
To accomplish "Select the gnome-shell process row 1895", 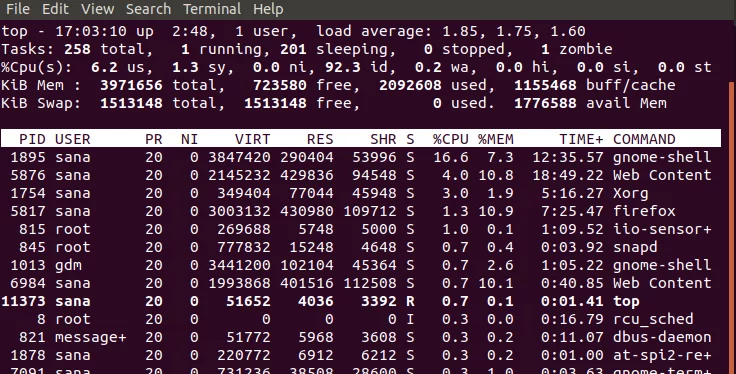I will tap(360, 157).
